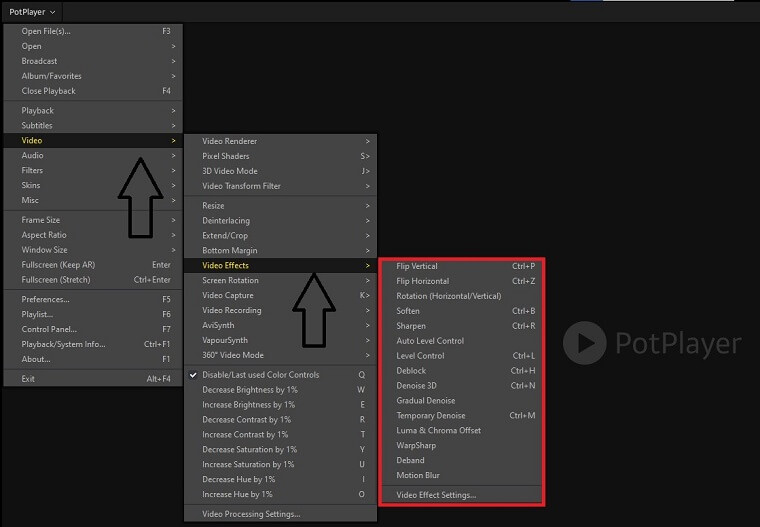Toggle Rotation (Horizontal/Vertical) effect

[x=462, y=296]
